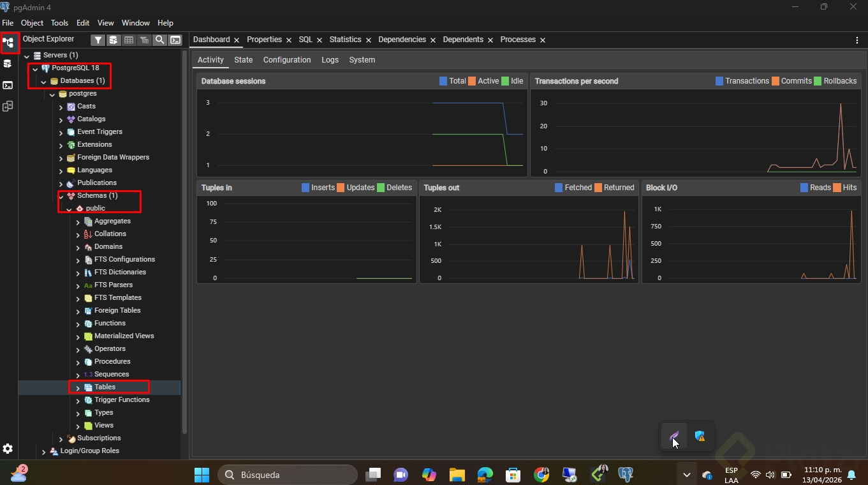
Task: Click the Domains node icon
Action: coord(88,247)
